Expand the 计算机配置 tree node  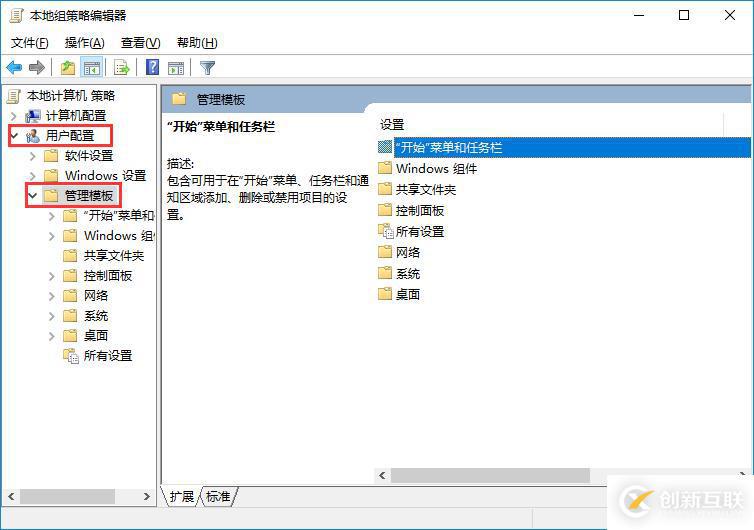[x=13, y=116]
